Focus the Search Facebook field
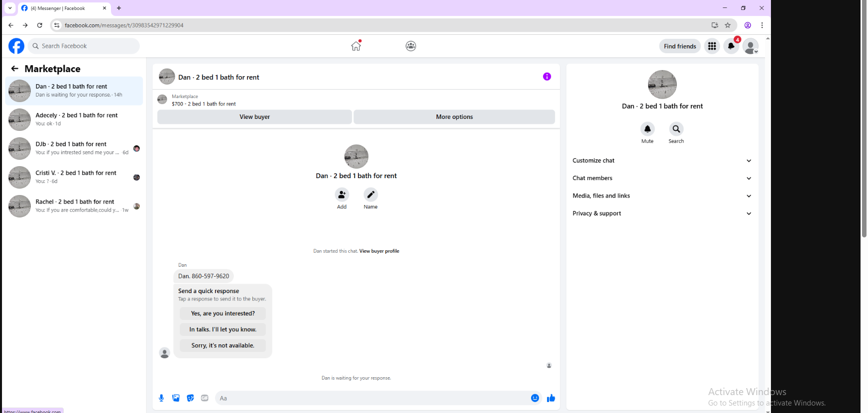The width and height of the screenshot is (868, 413). pos(84,46)
